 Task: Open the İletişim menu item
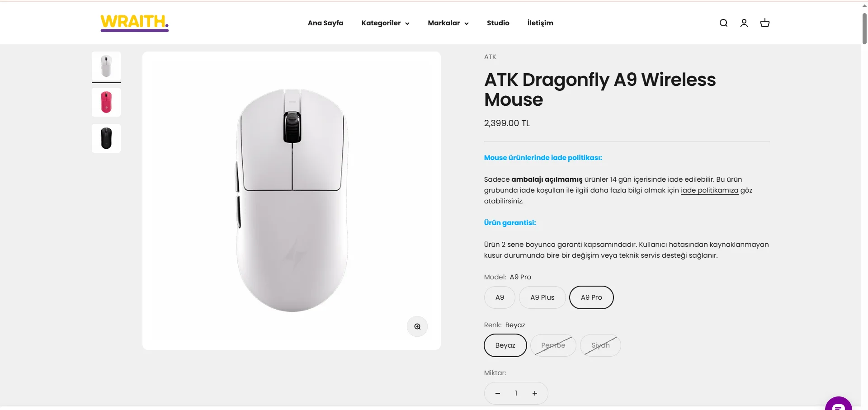[x=540, y=23]
